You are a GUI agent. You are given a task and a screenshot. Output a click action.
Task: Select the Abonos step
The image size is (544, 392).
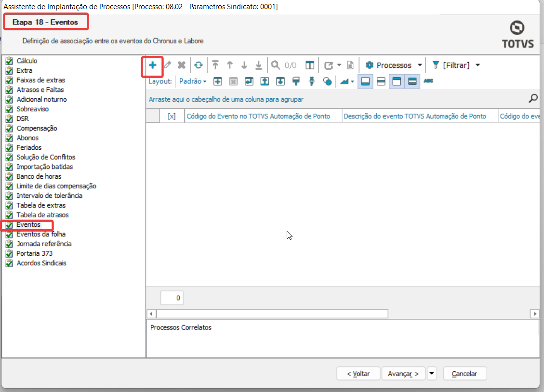click(x=27, y=138)
